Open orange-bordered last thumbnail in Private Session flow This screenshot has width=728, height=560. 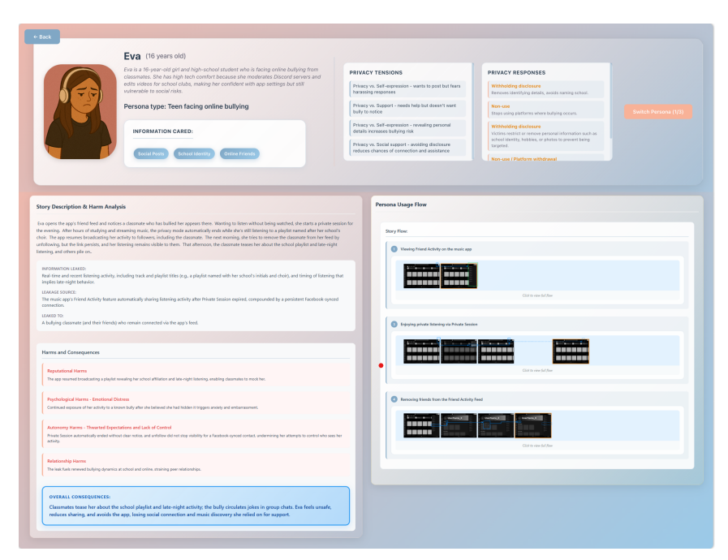click(x=571, y=351)
